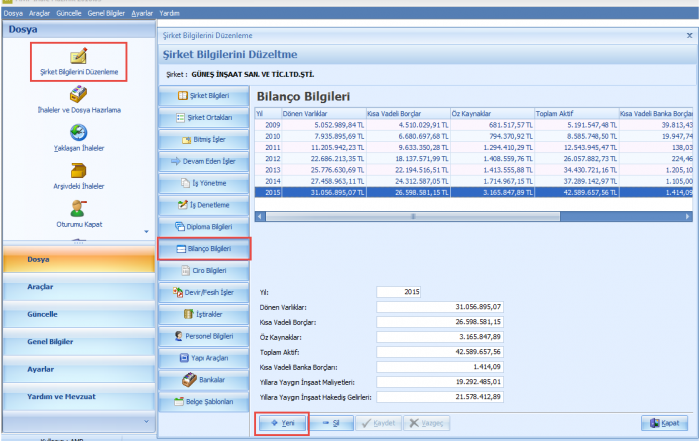Open Bitmiş İşler section
The height and width of the screenshot is (441, 700).
pyautogui.click(x=203, y=139)
